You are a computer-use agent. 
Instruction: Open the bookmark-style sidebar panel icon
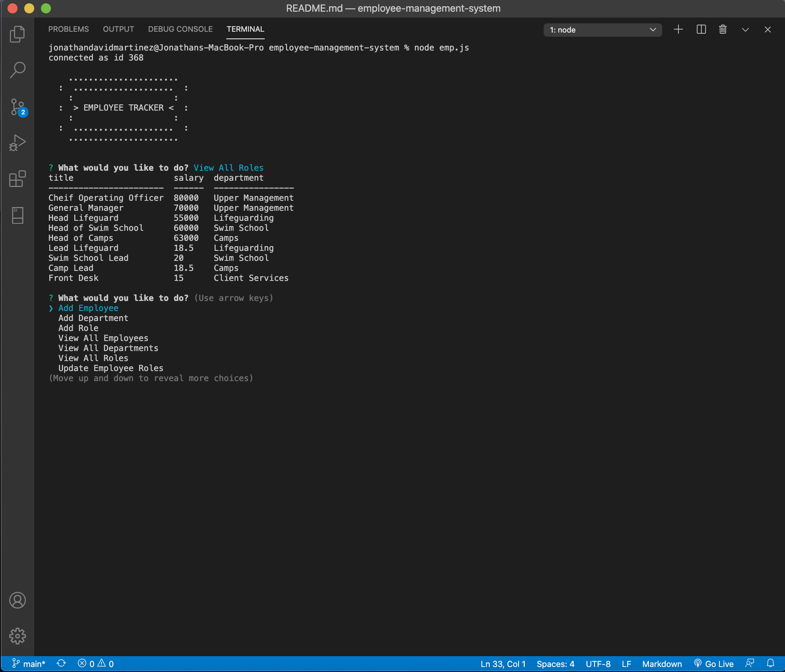click(17, 215)
